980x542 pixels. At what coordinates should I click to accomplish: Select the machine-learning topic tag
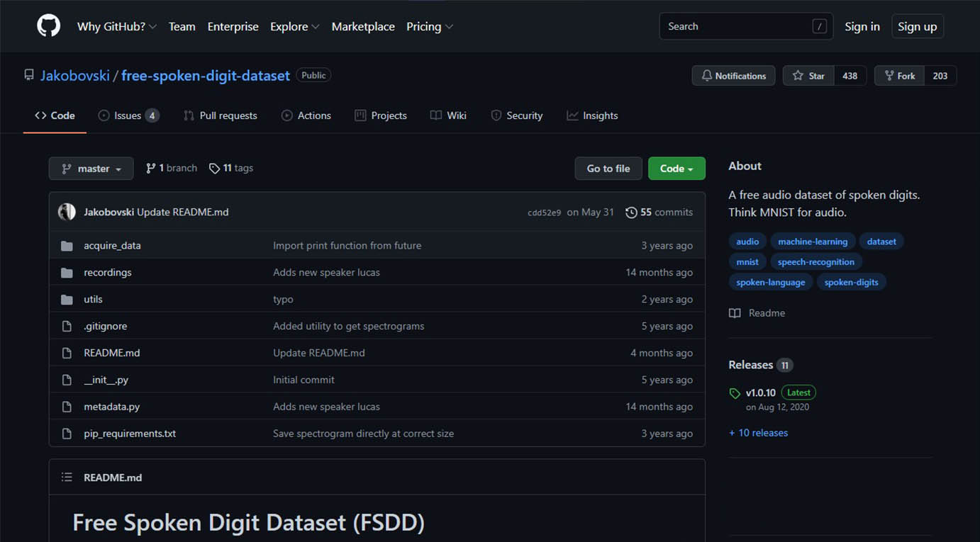(813, 242)
